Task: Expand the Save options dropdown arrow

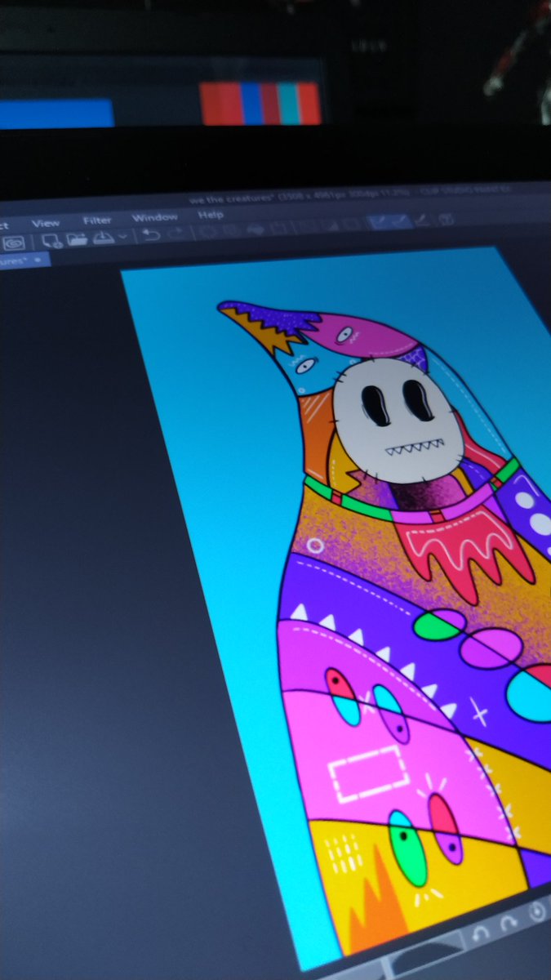Action: pos(122,237)
